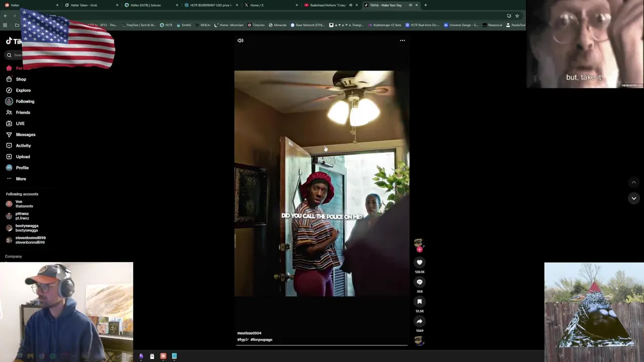Click the white clipboard taskbar icon
The width and height of the screenshot is (644, 362).
point(152,356)
